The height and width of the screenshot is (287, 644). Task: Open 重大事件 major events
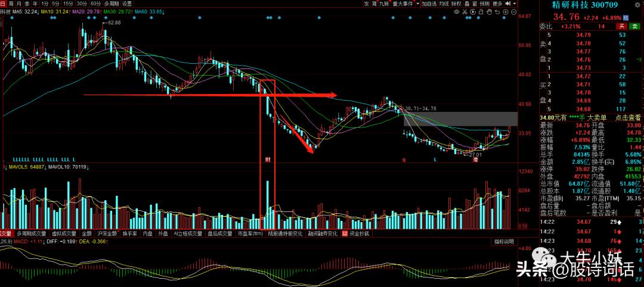pyautogui.click(x=402, y=4)
